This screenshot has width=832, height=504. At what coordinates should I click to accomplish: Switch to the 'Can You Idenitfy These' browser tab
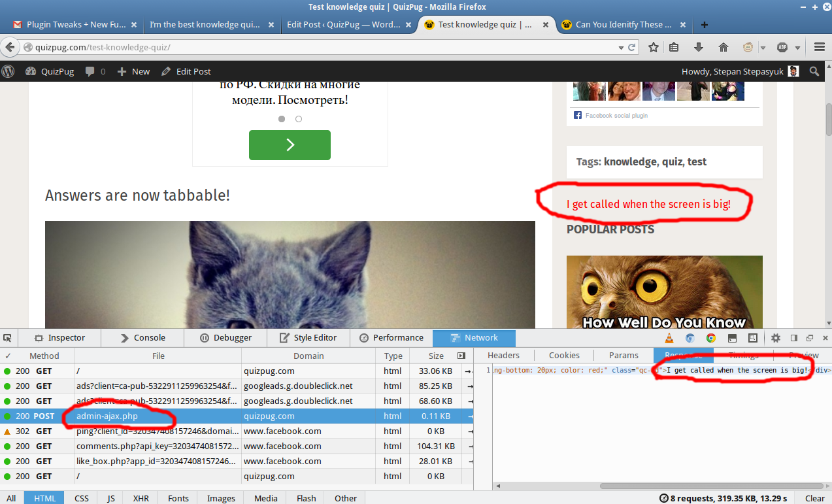(624, 25)
